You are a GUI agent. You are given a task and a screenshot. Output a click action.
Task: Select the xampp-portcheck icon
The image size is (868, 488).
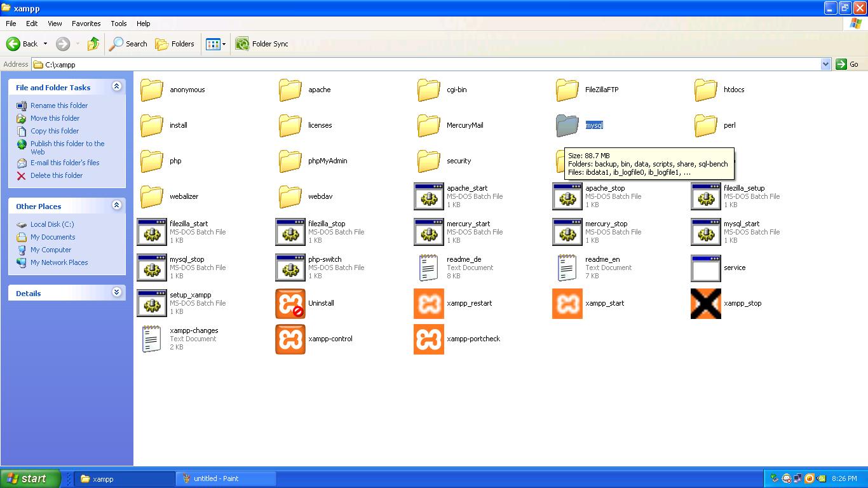point(429,339)
